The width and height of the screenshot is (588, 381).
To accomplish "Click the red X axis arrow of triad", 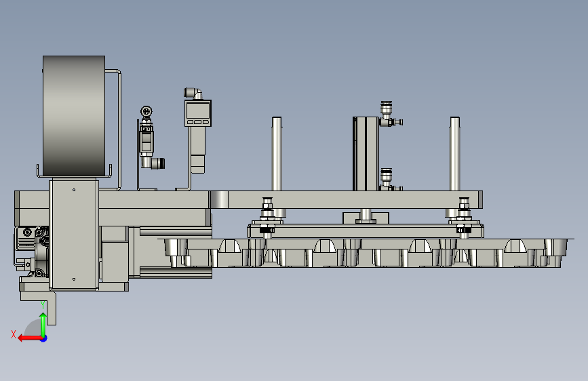I will click(x=30, y=338).
